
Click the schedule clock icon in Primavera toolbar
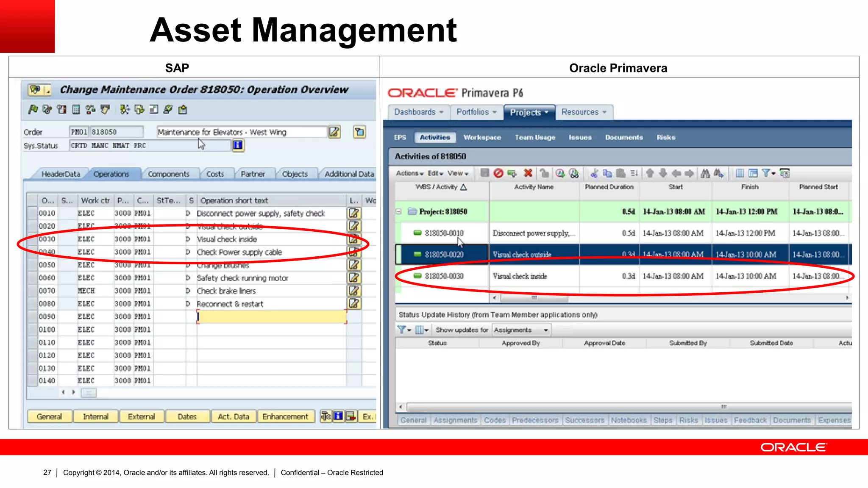point(560,173)
